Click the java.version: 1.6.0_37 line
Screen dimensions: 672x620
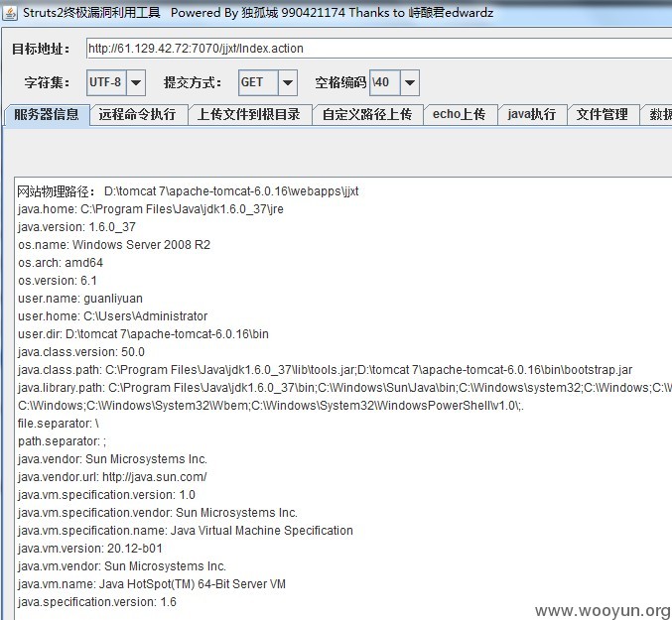(76, 227)
